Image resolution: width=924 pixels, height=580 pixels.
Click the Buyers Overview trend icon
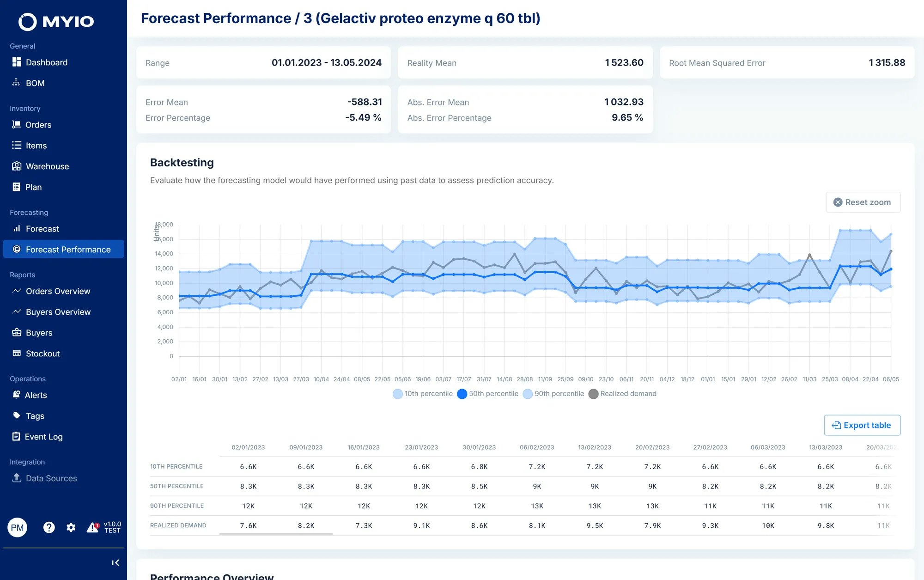tap(17, 311)
